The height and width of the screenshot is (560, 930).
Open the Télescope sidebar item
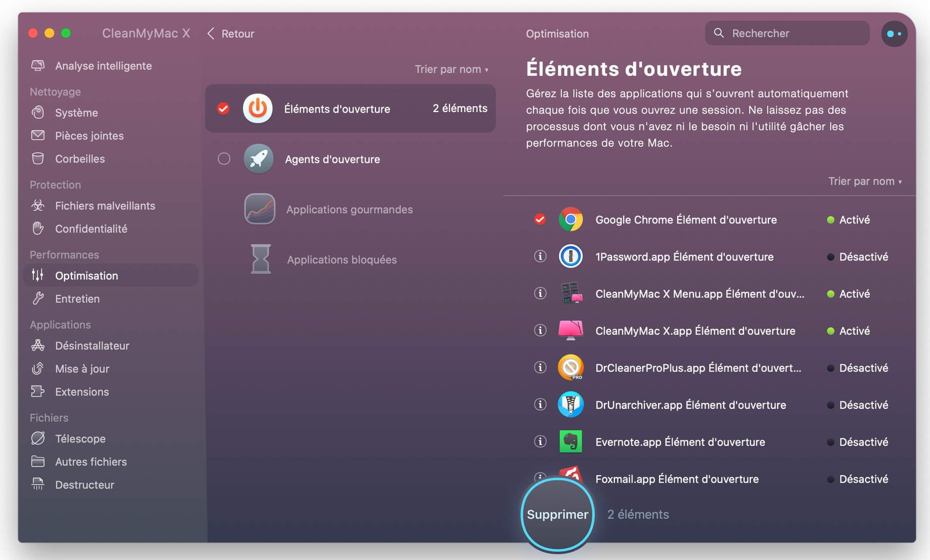[x=111, y=439]
